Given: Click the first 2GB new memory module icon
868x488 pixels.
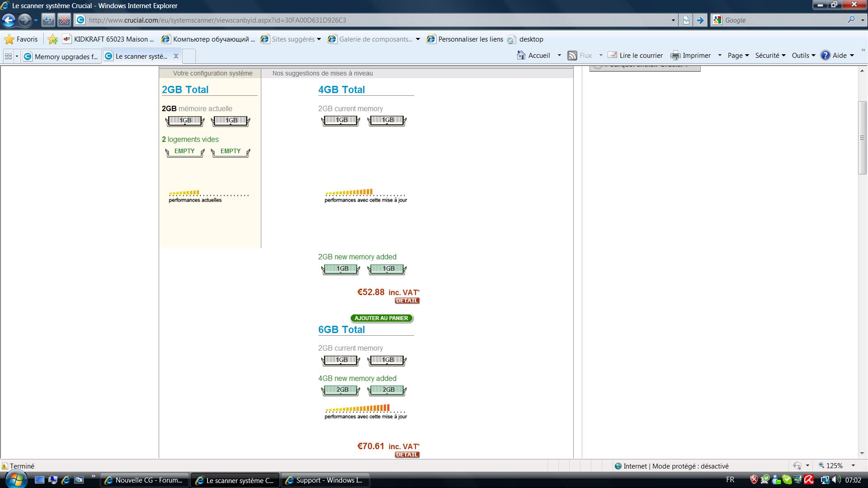Looking at the screenshot, I should [341, 390].
